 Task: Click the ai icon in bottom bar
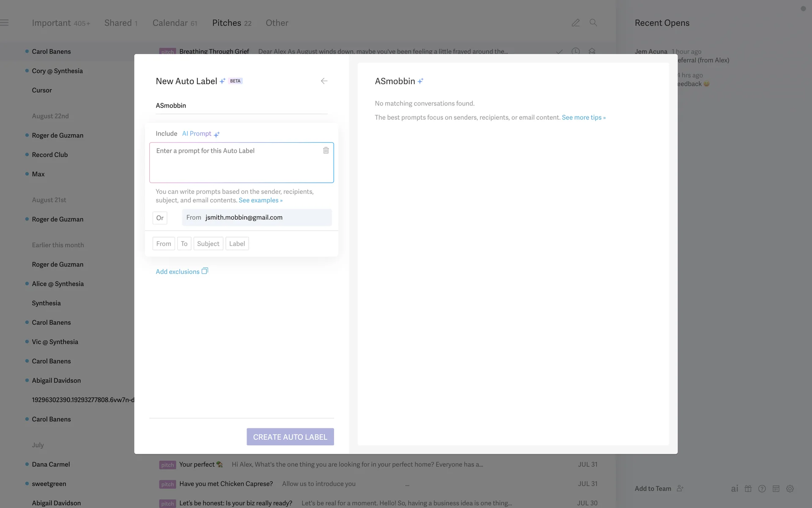(735, 489)
